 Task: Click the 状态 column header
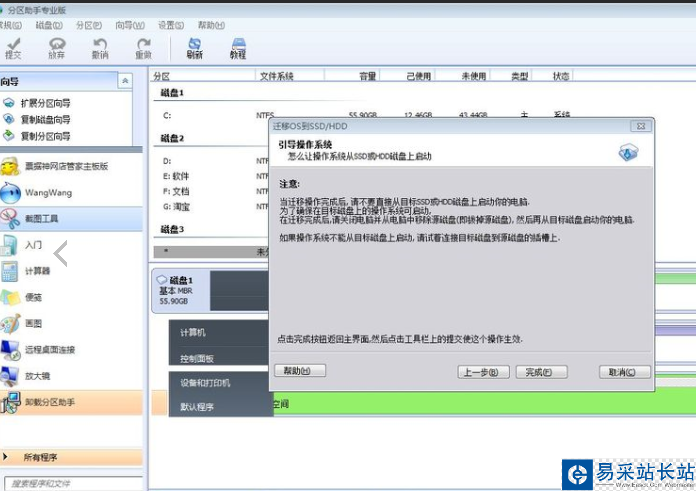553,76
